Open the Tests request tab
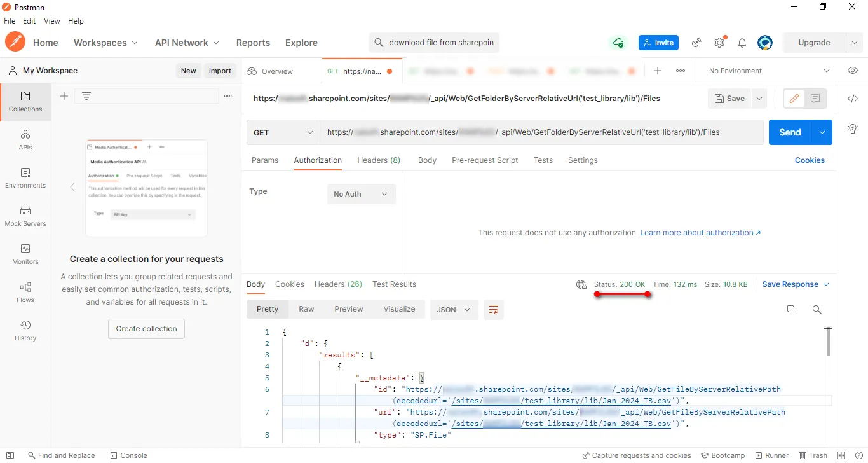This screenshot has height=463, width=868. (x=543, y=160)
